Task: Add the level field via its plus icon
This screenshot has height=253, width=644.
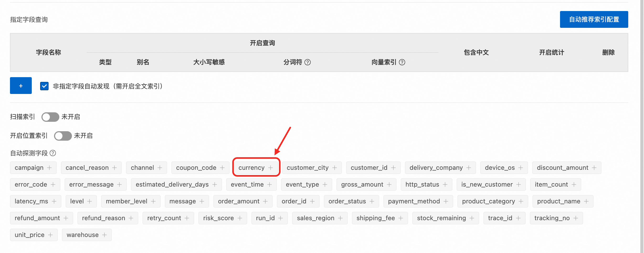Action: pos(89,201)
